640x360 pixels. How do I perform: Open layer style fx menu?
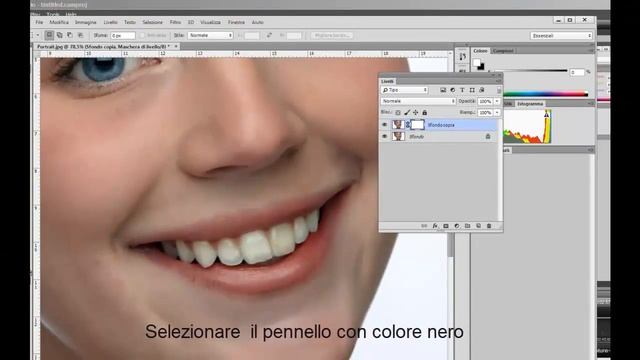[x=435, y=226]
